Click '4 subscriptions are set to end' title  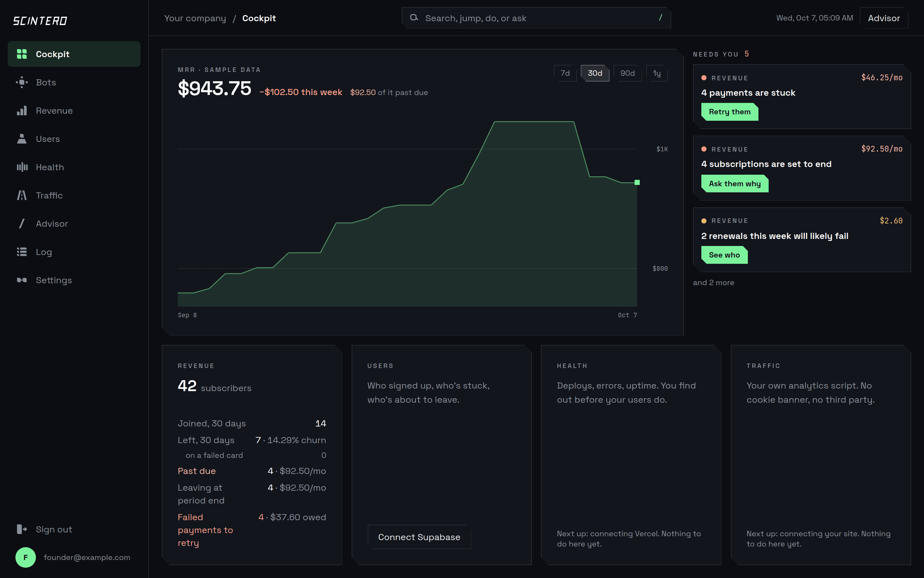click(766, 164)
